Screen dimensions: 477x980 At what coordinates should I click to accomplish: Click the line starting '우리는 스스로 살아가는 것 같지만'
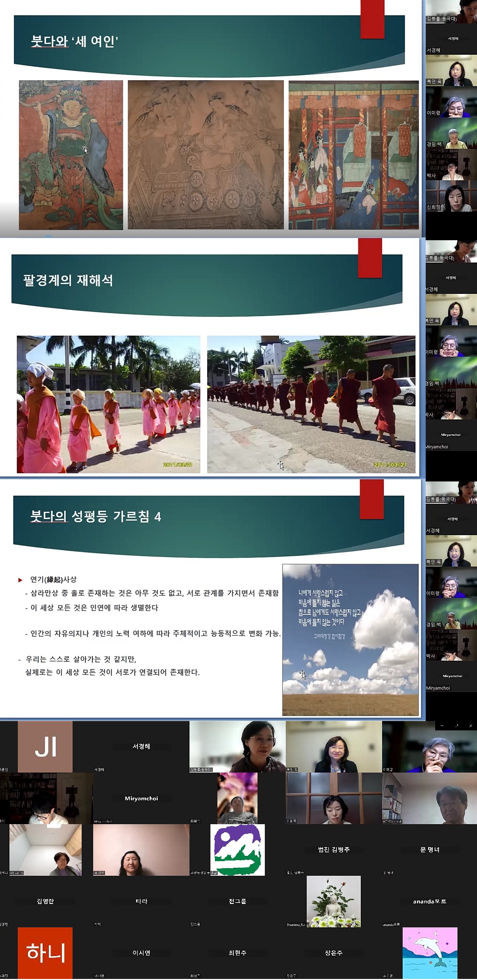[x=80, y=659]
